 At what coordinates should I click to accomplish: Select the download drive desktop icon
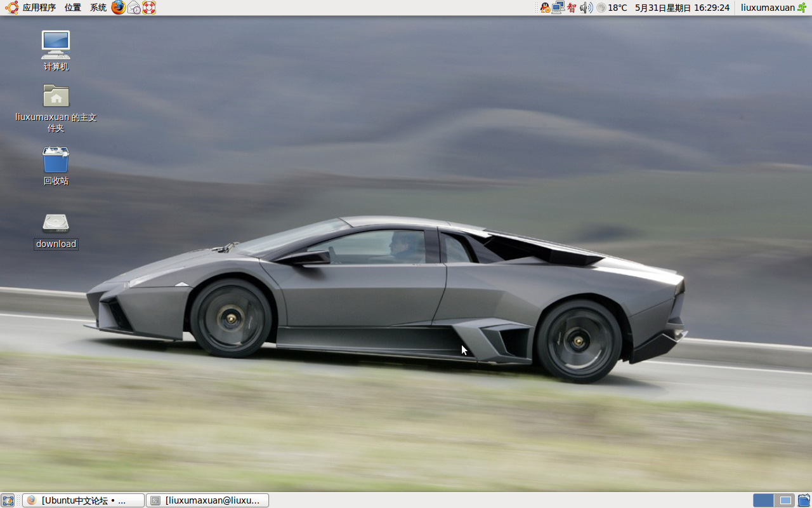pos(56,231)
